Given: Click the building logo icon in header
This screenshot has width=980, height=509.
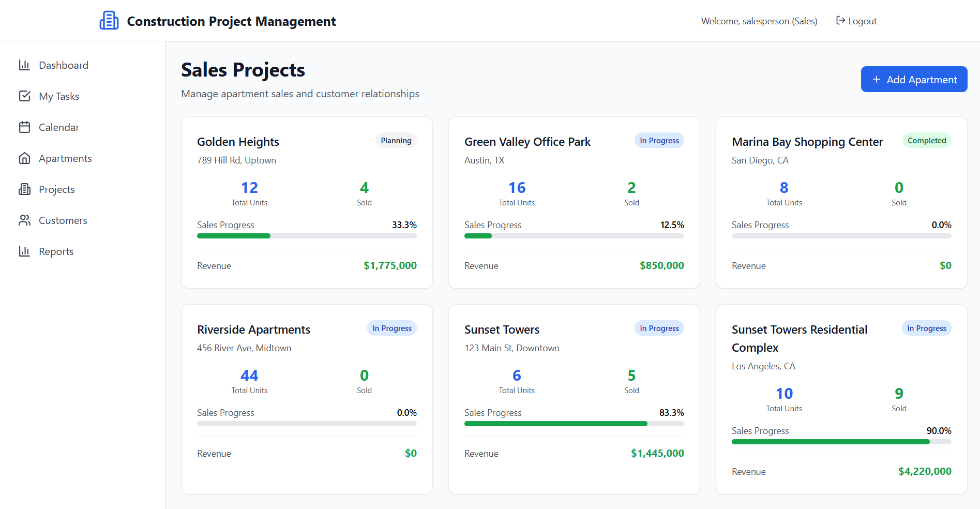Looking at the screenshot, I should [109, 21].
